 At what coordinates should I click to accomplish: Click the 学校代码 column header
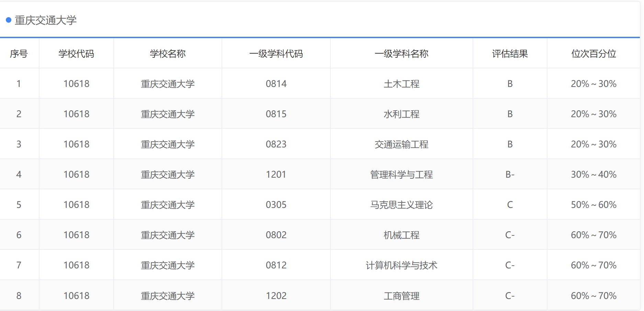click(76, 54)
